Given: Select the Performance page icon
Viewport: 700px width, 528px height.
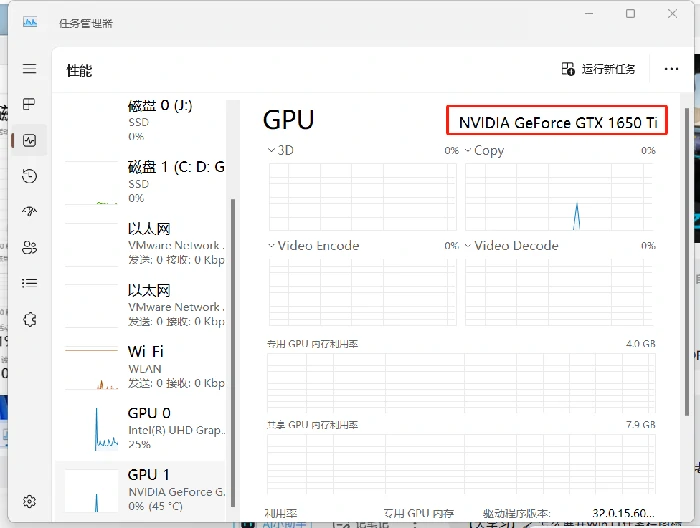Looking at the screenshot, I should (29, 141).
